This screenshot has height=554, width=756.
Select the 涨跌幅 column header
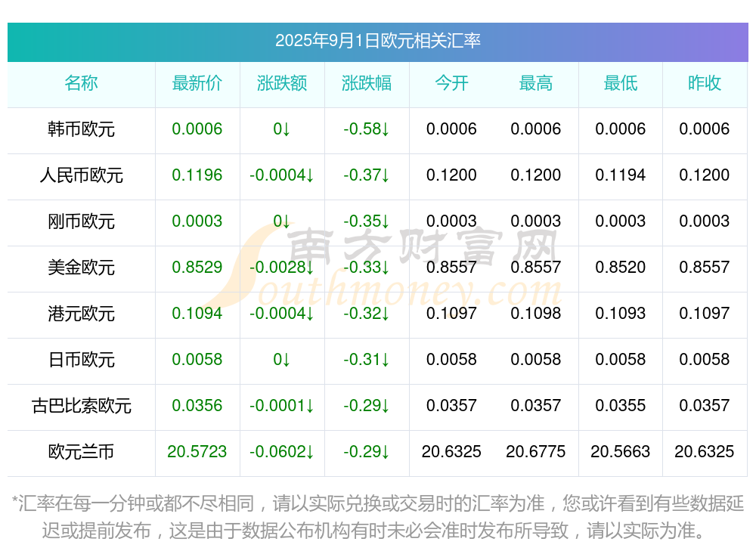click(367, 83)
